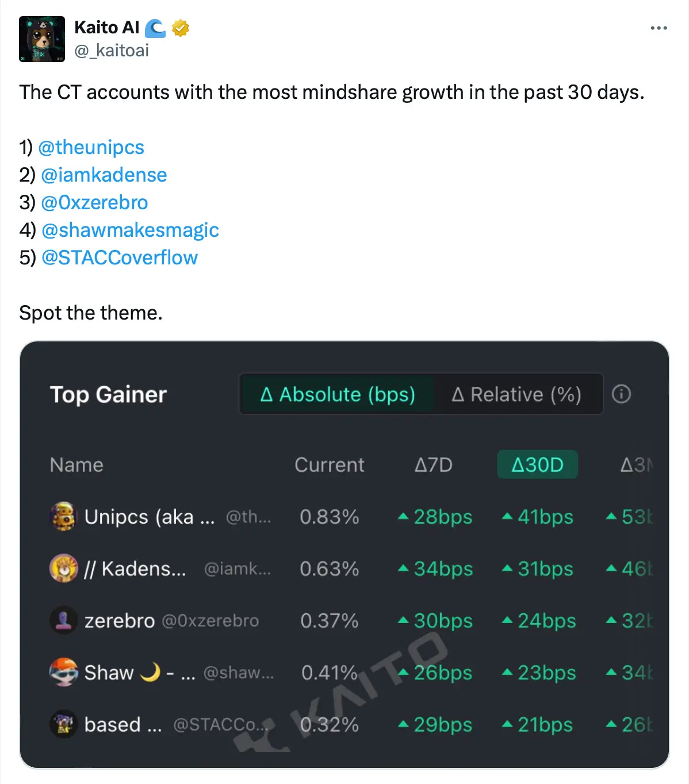This screenshot has width=689, height=784.
Task: Open the @shawmakesmagic mention link
Action: [x=130, y=230]
